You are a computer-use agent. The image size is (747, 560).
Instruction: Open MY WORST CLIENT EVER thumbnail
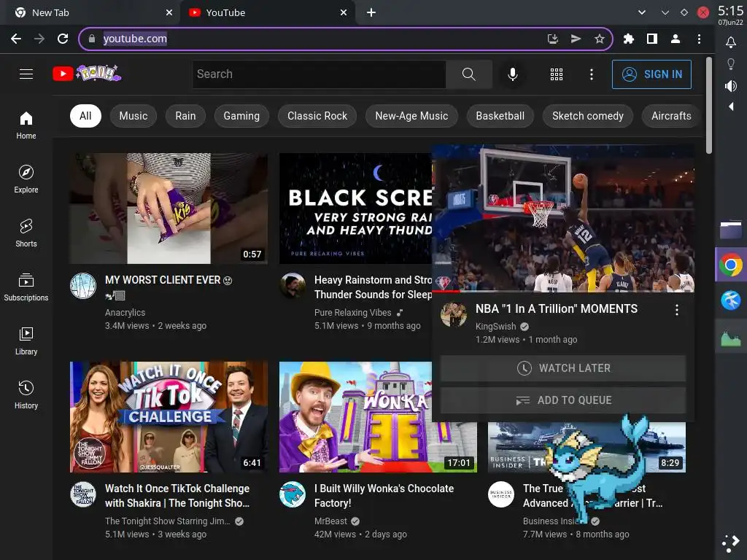pyautogui.click(x=169, y=208)
